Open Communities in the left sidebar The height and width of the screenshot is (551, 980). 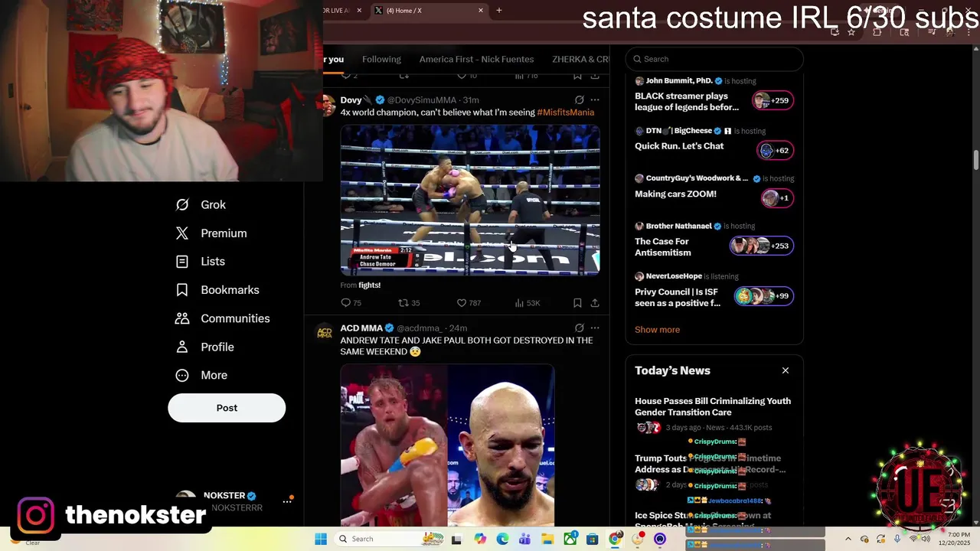pyautogui.click(x=223, y=318)
